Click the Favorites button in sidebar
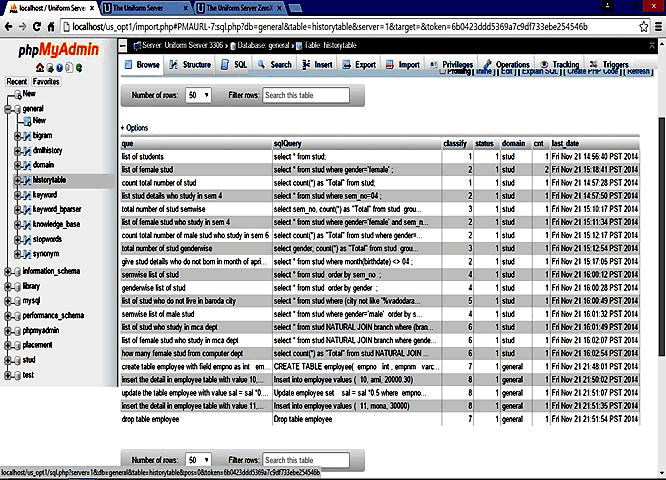This screenshot has height=480, width=666. click(46, 82)
